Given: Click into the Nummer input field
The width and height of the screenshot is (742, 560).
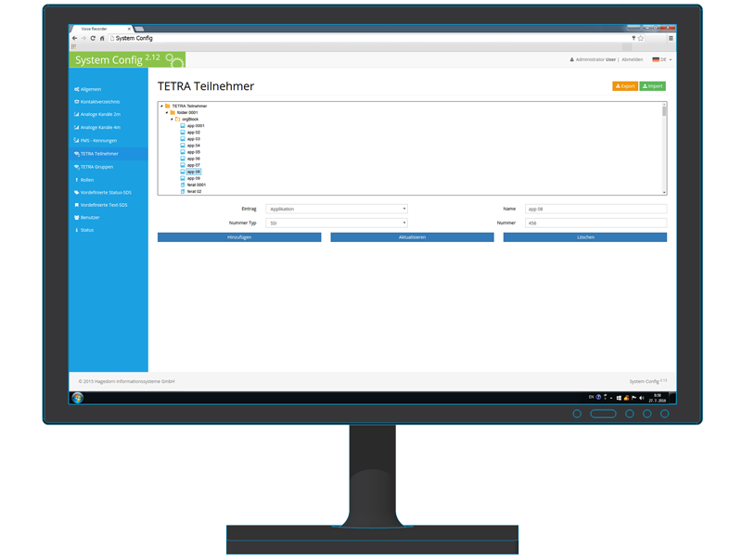Looking at the screenshot, I should [595, 223].
